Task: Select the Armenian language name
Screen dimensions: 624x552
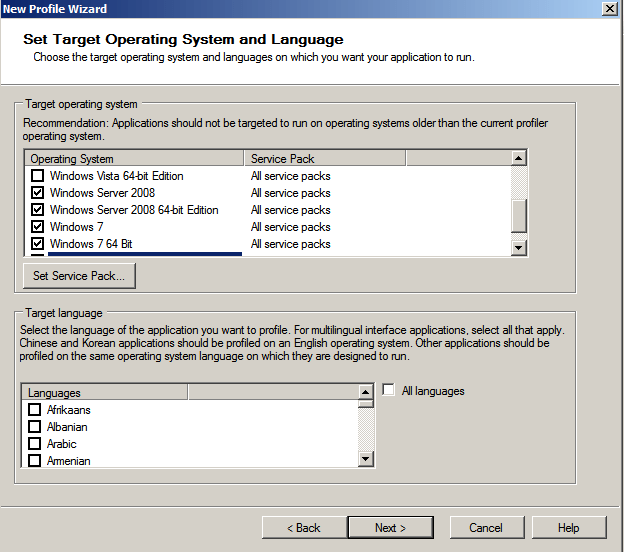Action: (x=68, y=460)
